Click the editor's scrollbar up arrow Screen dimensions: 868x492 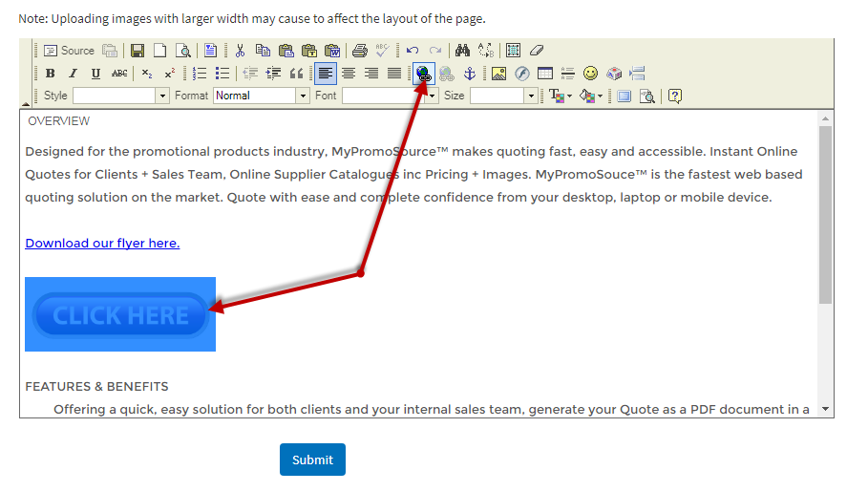825,118
